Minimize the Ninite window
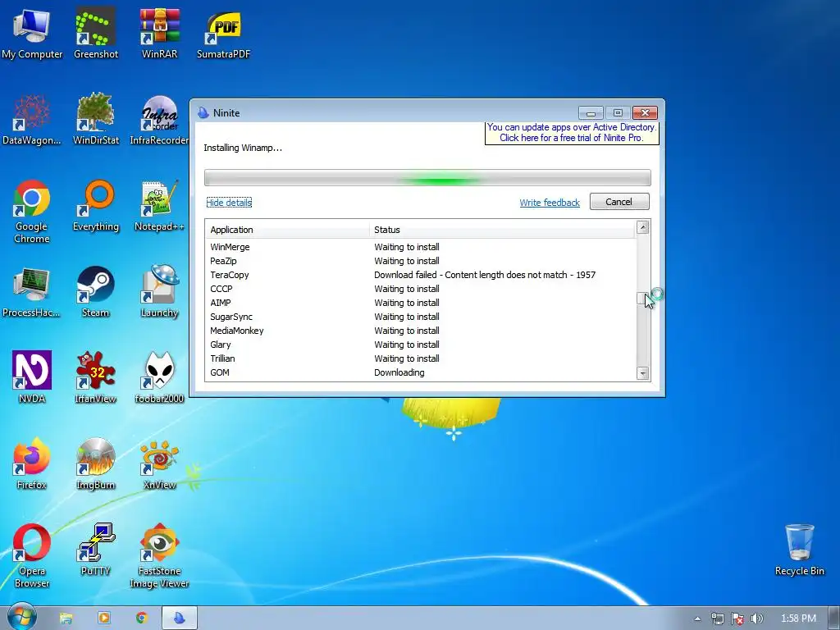The image size is (840, 630). click(591, 113)
